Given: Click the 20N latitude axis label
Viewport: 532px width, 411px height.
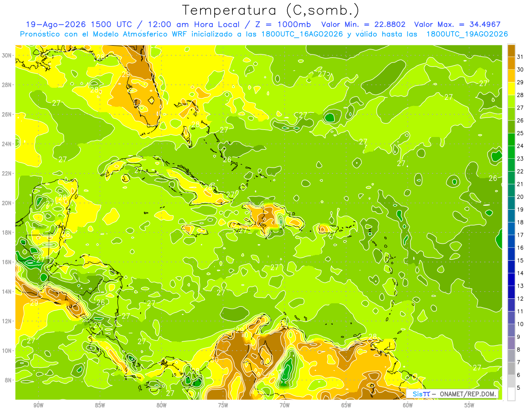Looking at the screenshot, I should tap(7, 203).
